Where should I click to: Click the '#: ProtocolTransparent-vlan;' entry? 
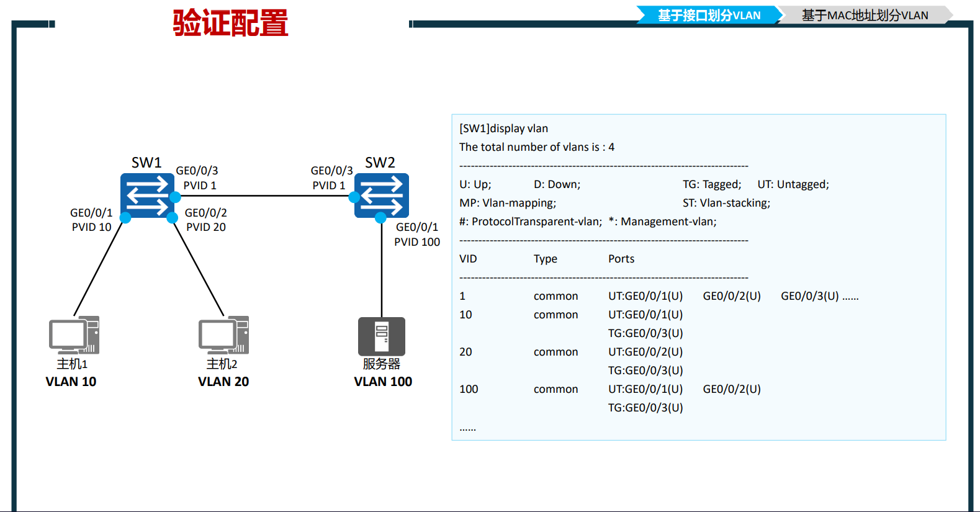click(531, 222)
